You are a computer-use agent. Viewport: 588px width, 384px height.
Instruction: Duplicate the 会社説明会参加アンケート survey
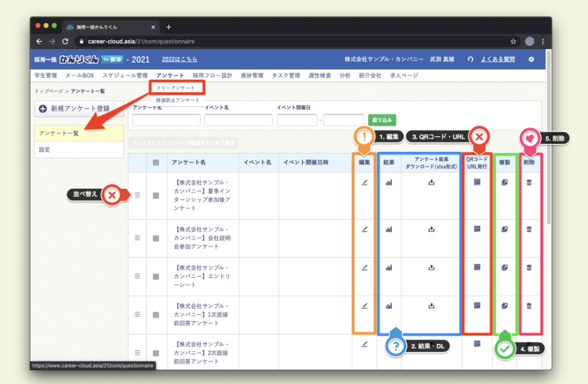click(x=505, y=229)
